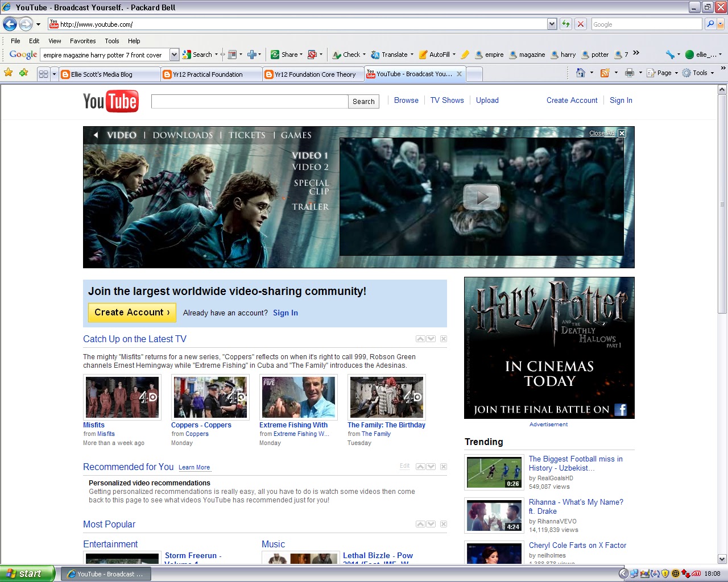Move Recommended for You module up
This screenshot has height=582, width=728.
420,467
